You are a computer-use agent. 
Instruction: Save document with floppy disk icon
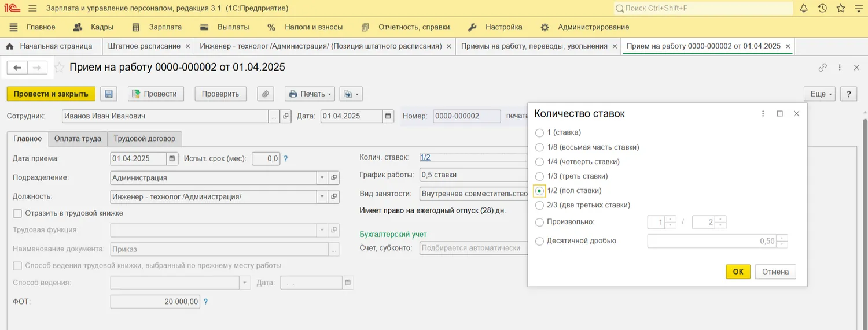point(109,94)
